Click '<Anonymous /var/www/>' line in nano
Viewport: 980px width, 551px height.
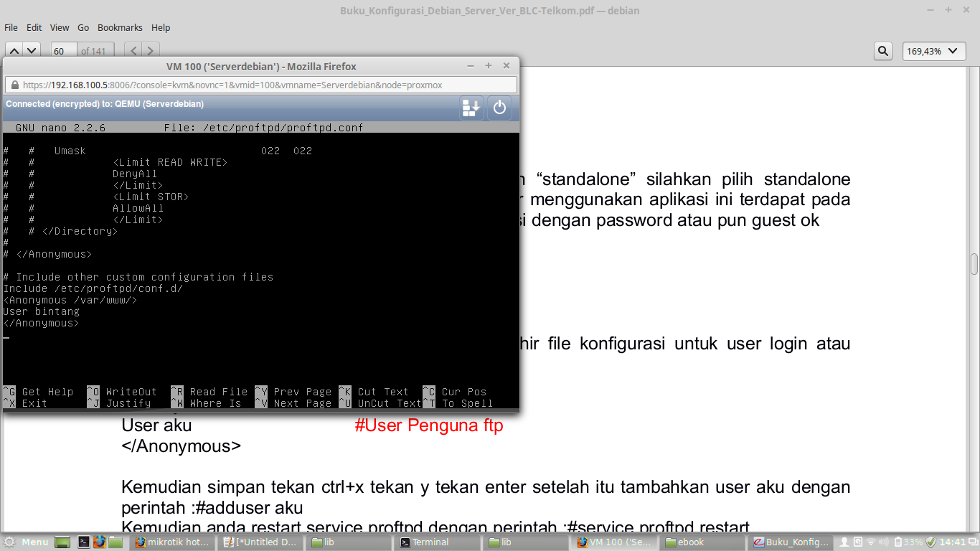(70, 300)
